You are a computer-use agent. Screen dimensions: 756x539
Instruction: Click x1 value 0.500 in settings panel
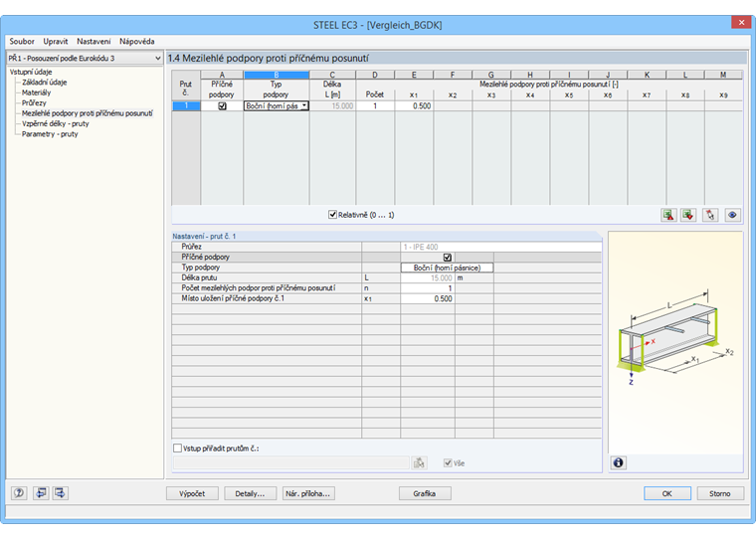[x=427, y=299]
